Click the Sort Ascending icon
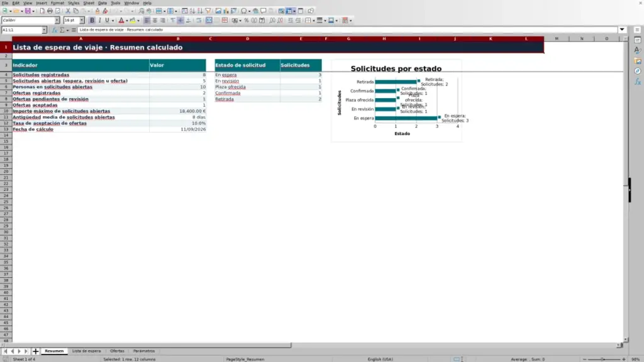Image resolution: width=644 pixels, height=362 pixels. (x=192, y=11)
